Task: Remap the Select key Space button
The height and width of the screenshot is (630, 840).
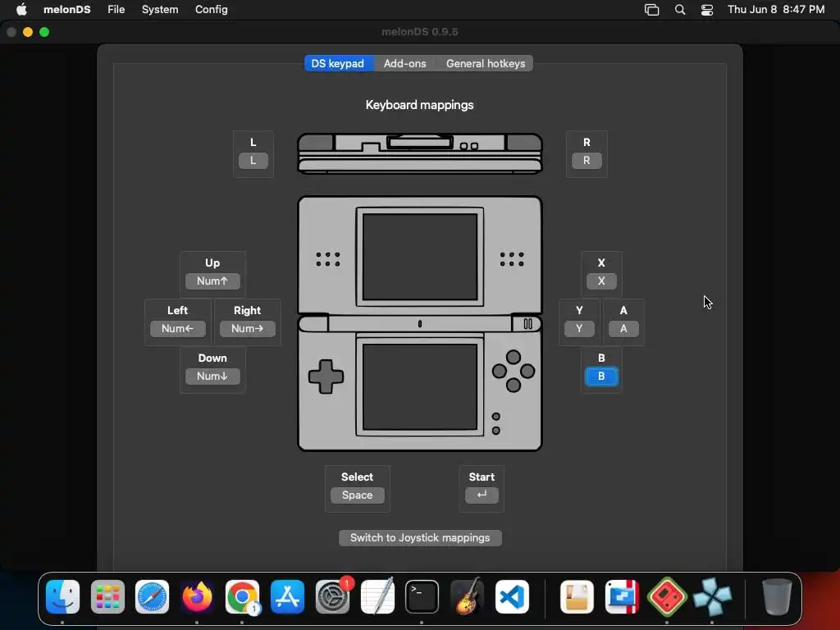Action: (x=358, y=495)
